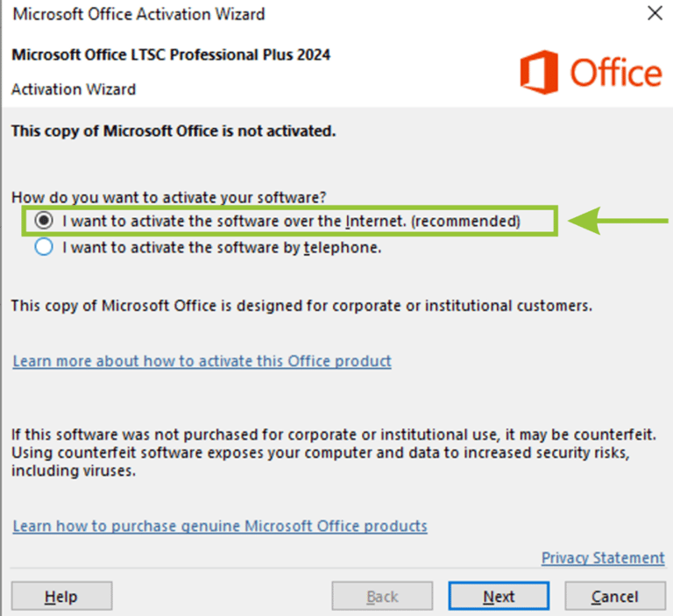Open Learn how to purchase genuine Office link
The height and width of the screenshot is (616, 673).
pyautogui.click(x=220, y=526)
